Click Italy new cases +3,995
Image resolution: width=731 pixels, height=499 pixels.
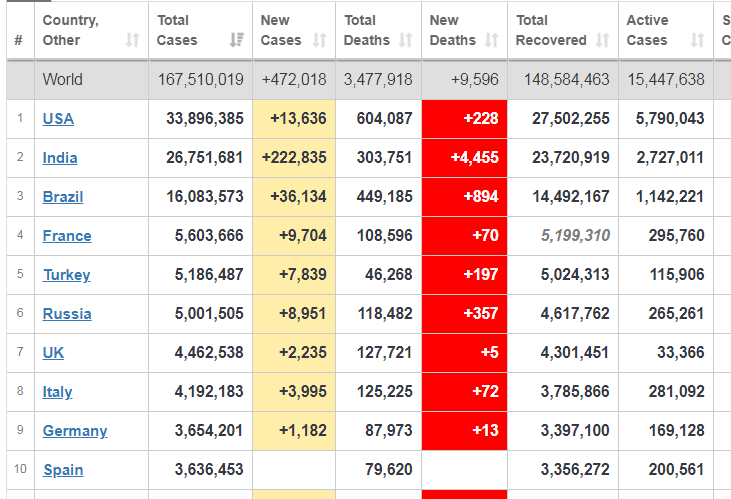303,391
